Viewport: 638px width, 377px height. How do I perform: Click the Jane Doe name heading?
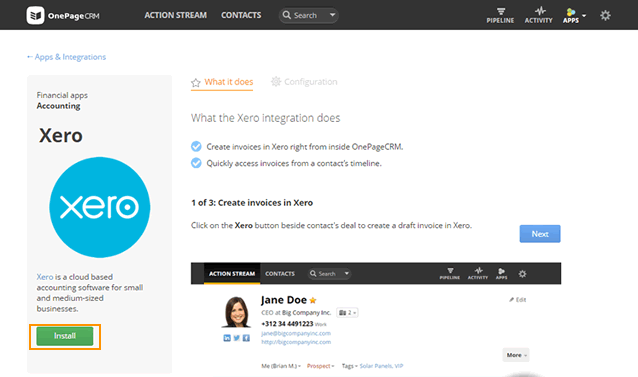coord(284,300)
